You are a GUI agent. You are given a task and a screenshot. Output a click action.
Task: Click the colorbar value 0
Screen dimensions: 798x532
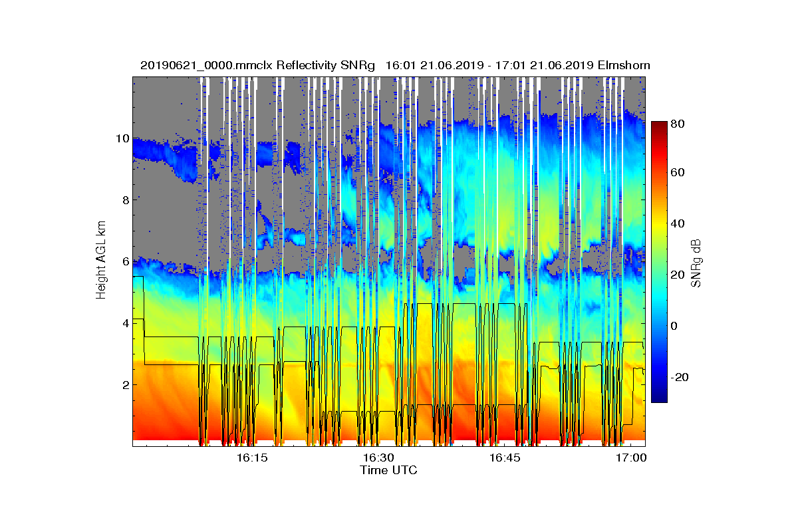(x=674, y=326)
